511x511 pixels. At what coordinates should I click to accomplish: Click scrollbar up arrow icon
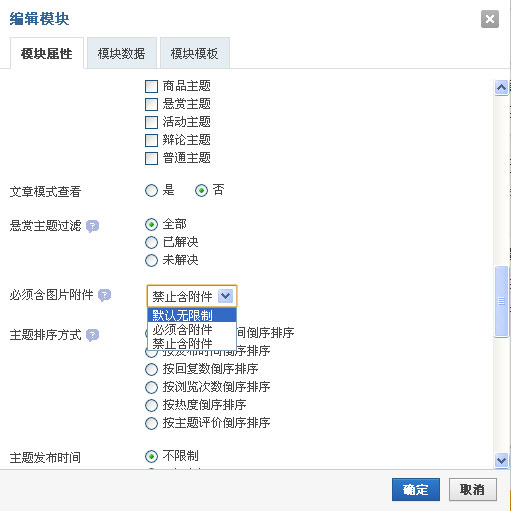tap(501, 88)
